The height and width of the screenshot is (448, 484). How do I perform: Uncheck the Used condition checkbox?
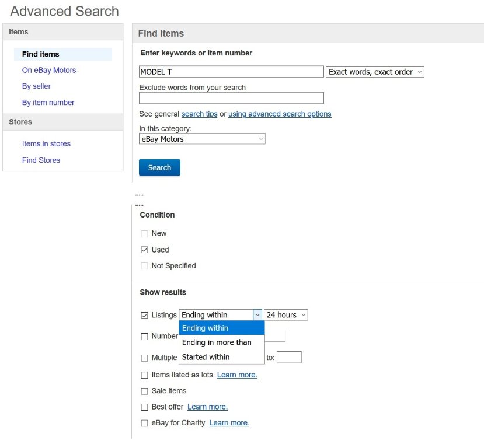click(144, 250)
